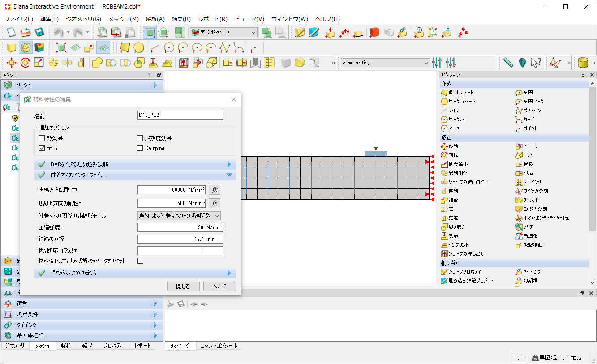Click the save file icon in toolbar
This screenshot has width=597, height=364.
[39, 32]
